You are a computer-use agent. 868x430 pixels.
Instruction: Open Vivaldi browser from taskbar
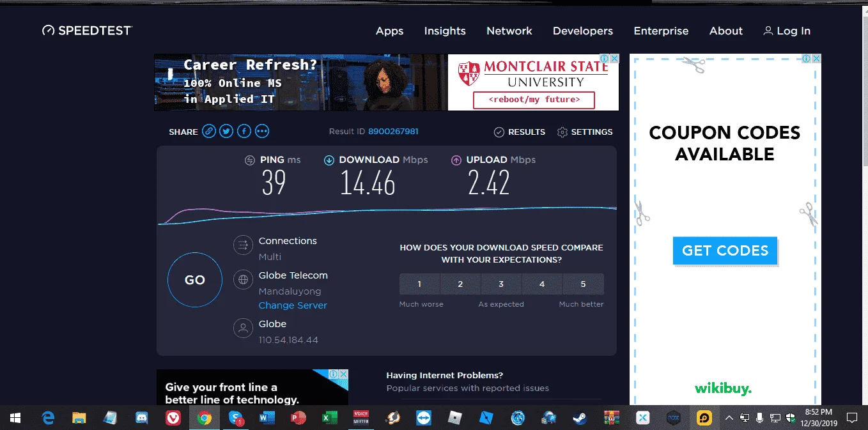(x=173, y=418)
